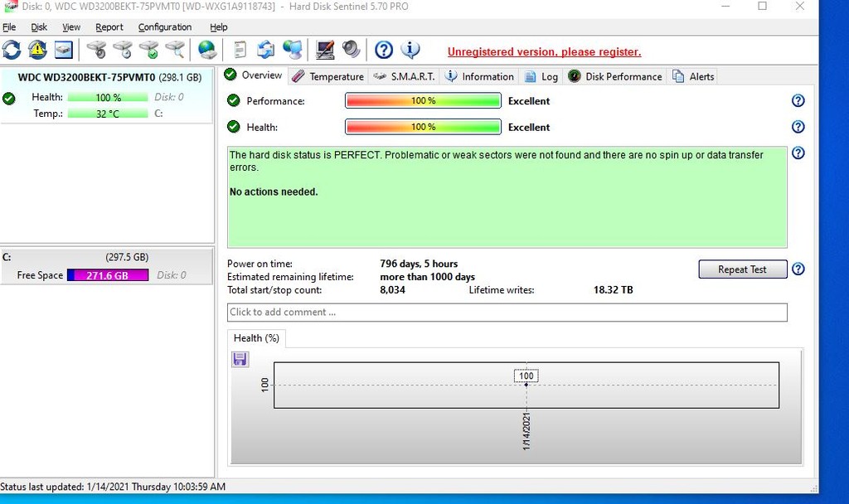
Task: Open the Help menu
Action: 219,27
